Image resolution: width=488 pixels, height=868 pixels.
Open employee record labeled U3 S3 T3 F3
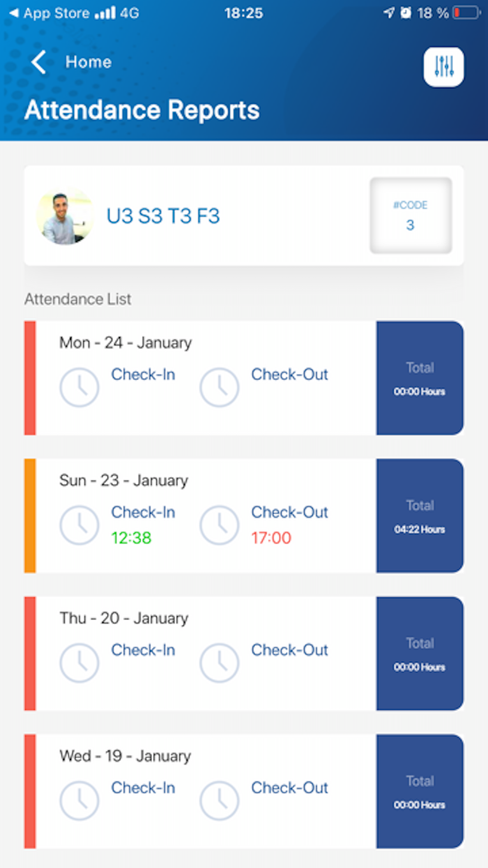click(163, 216)
